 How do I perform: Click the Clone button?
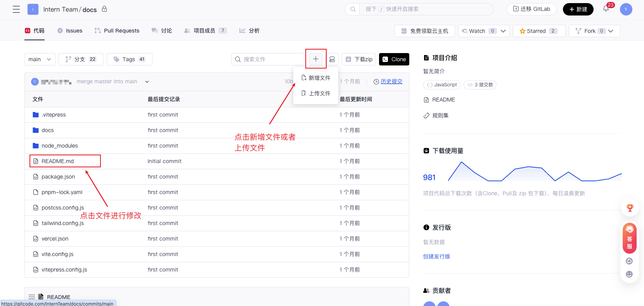pyautogui.click(x=394, y=59)
